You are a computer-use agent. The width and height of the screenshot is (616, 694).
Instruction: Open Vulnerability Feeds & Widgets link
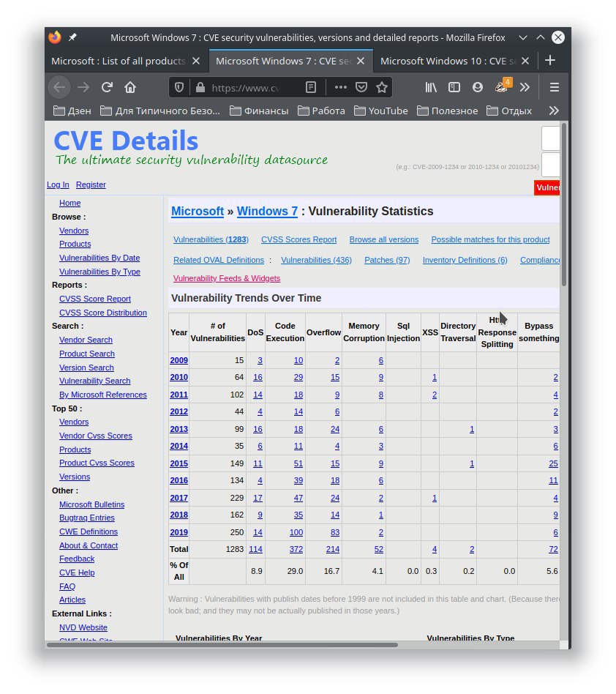pos(227,278)
